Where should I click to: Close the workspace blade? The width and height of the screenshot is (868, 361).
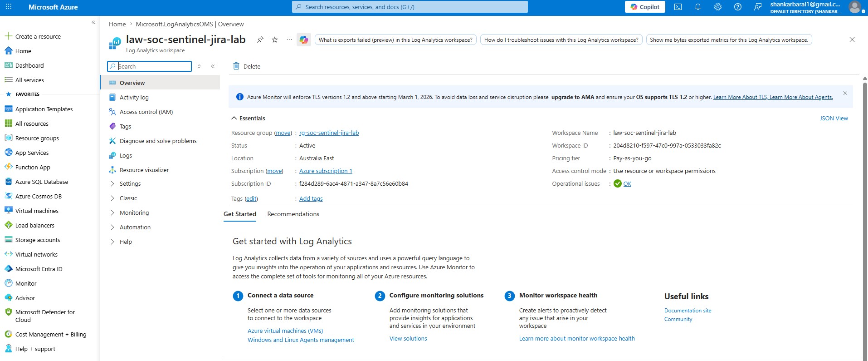[852, 40]
